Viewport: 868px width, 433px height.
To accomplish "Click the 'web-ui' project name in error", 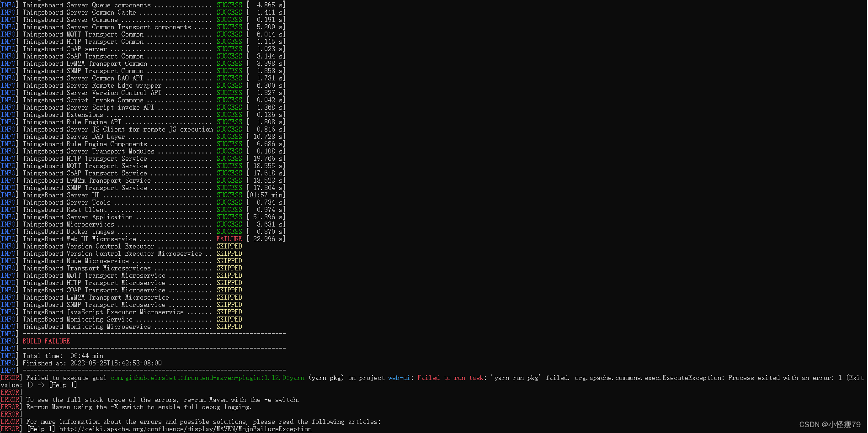I will (x=399, y=378).
